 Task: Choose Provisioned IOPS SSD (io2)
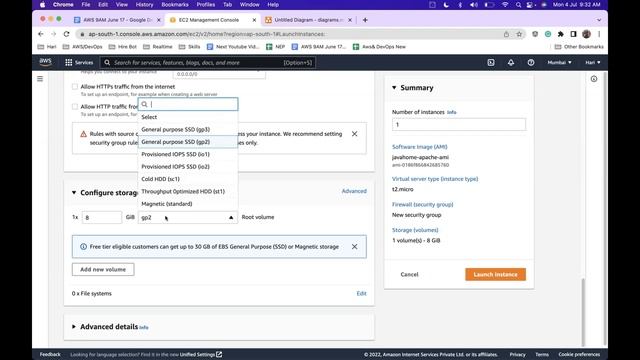188,167
